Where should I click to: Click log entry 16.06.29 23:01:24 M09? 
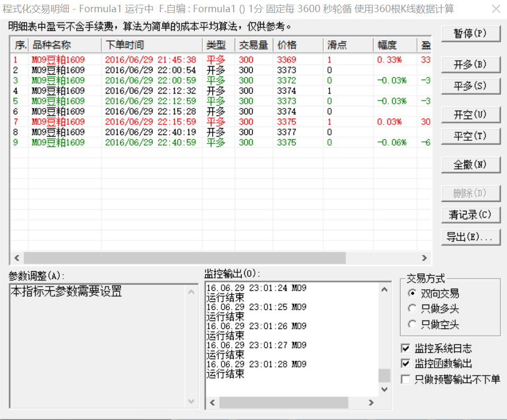pyautogui.click(x=256, y=288)
